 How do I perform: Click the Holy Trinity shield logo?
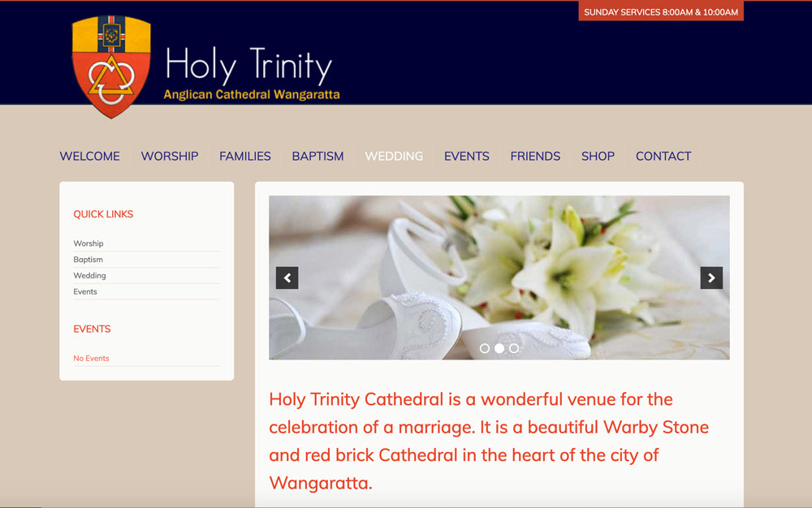(x=111, y=67)
